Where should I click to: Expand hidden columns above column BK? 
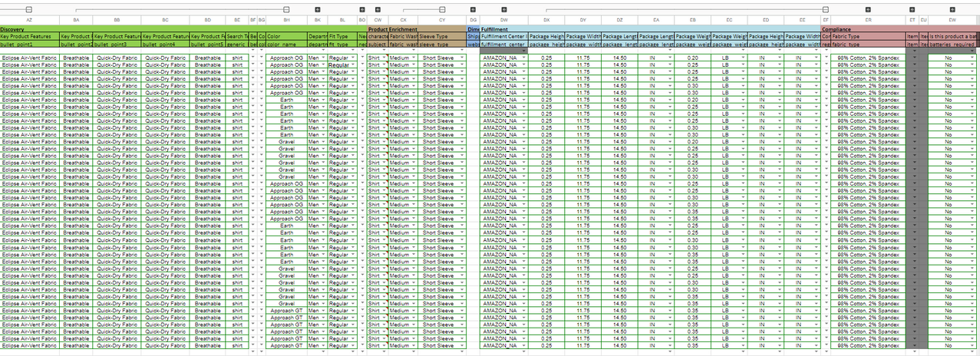click(x=317, y=9)
